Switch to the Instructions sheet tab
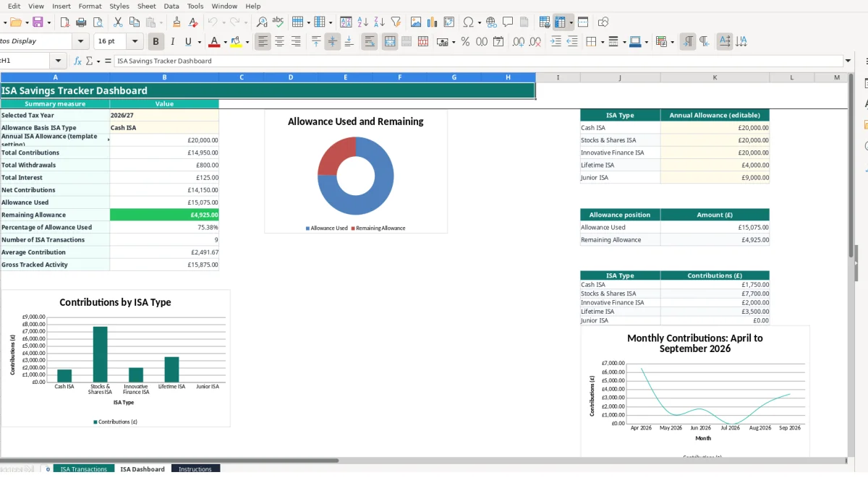This screenshot has width=868, height=488. pyautogui.click(x=195, y=469)
